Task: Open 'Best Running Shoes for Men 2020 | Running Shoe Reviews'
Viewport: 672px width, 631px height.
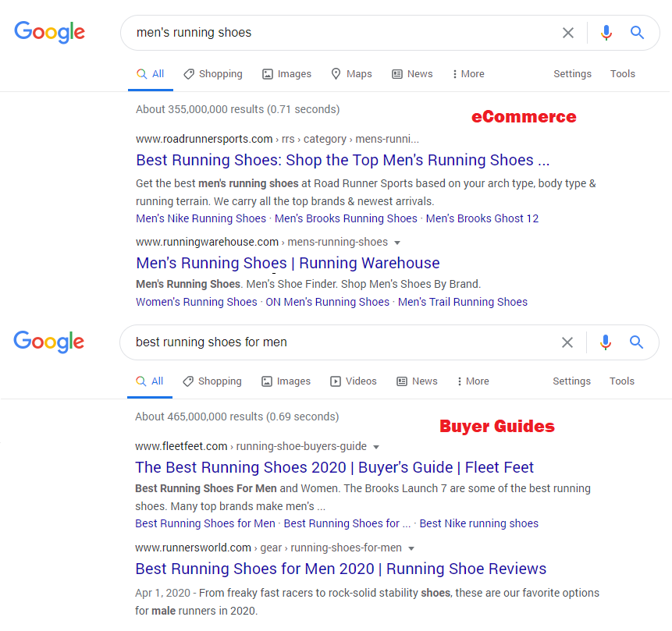Action: (341, 569)
